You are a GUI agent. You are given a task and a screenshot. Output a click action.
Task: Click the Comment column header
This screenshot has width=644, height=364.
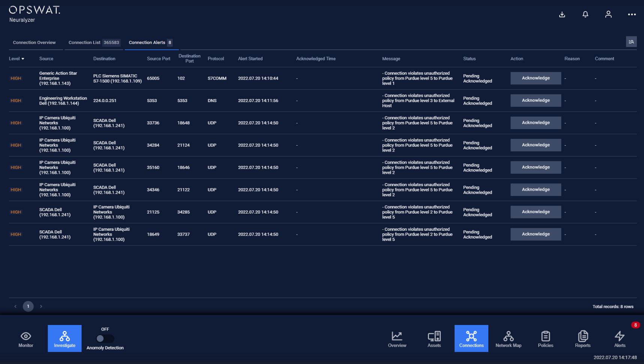click(604, 59)
